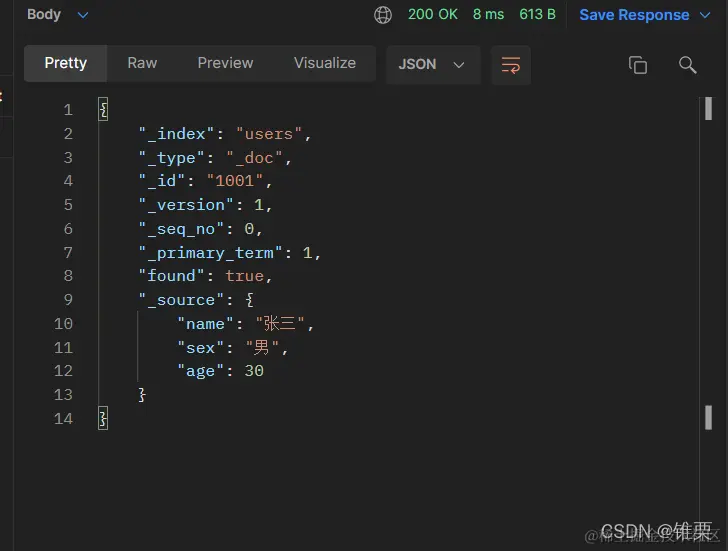The image size is (728, 551).
Task: Switch to the Preview tab
Action: pyautogui.click(x=225, y=63)
